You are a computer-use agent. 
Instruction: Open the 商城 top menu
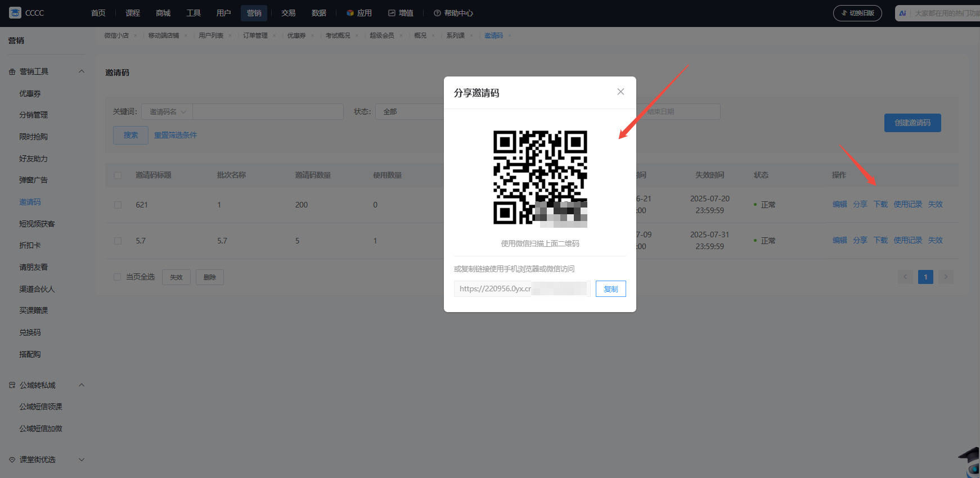click(163, 13)
